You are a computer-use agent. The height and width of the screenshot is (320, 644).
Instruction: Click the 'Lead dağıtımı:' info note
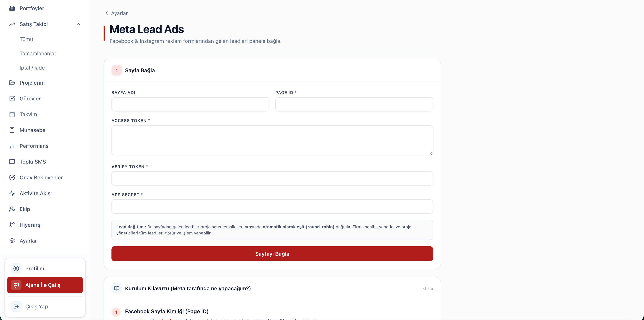272,230
